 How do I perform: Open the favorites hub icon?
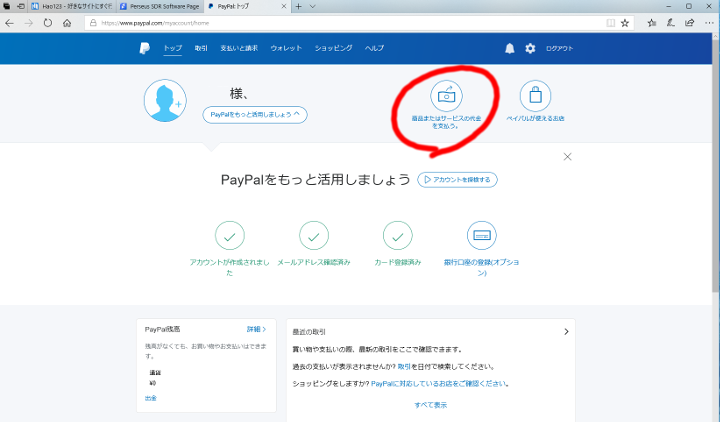tap(652, 23)
